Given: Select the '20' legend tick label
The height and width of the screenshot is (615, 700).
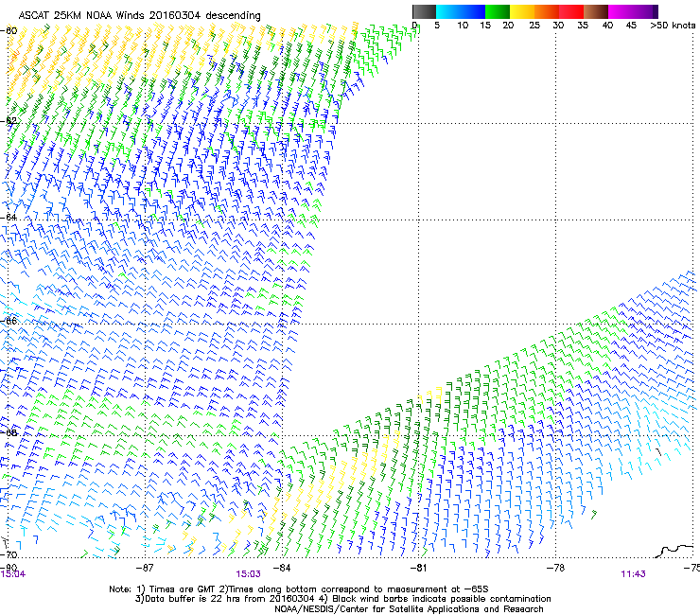Looking at the screenshot, I should point(508,26).
